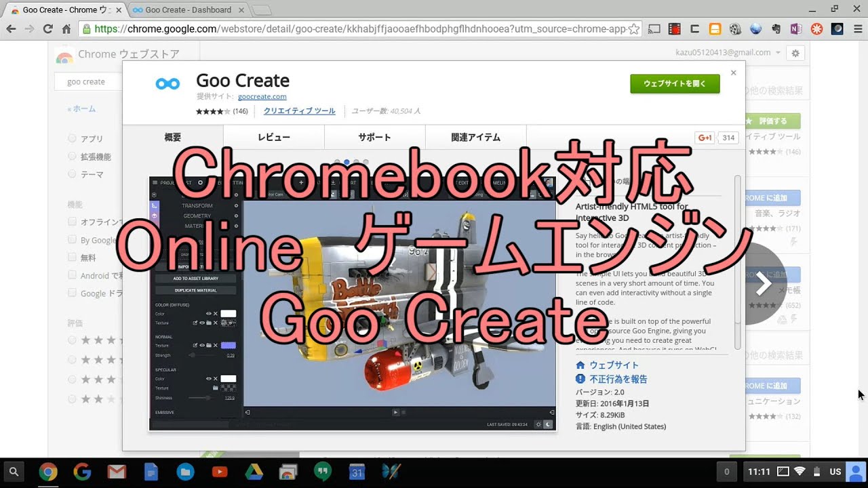Click the ウェブサイトを開く green button

tap(675, 83)
